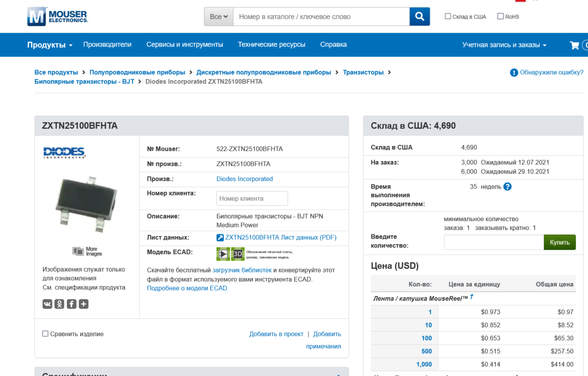The width and height of the screenshot is (588, 376).
Task: Expand the Продукты menu
Action: 50,45
